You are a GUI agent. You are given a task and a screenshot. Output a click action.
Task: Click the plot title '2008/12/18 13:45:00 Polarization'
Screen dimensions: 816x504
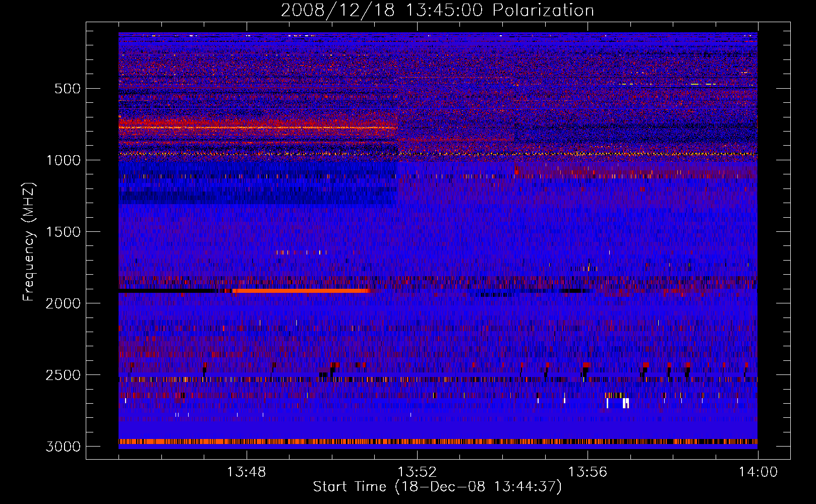coord(437,10)
